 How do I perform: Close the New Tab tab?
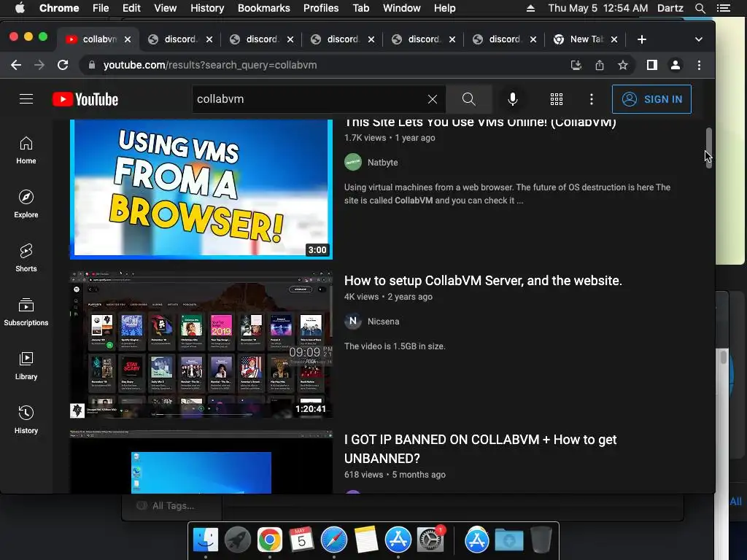click(614, 39)
